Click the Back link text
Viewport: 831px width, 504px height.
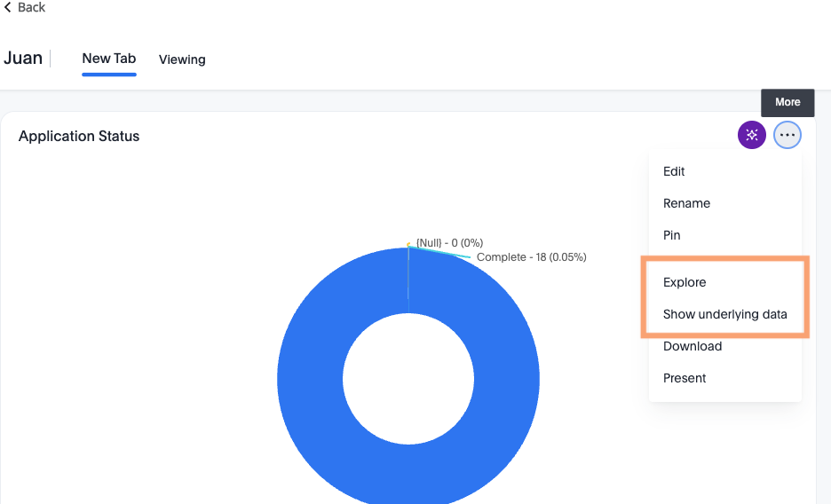click(31, 7)
